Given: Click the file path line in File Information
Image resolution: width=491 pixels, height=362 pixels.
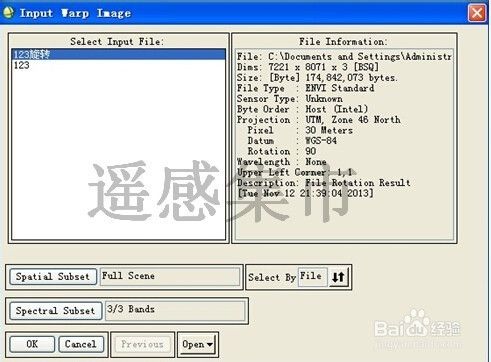Looking at the screenshot, I should [x=344, y=57].
